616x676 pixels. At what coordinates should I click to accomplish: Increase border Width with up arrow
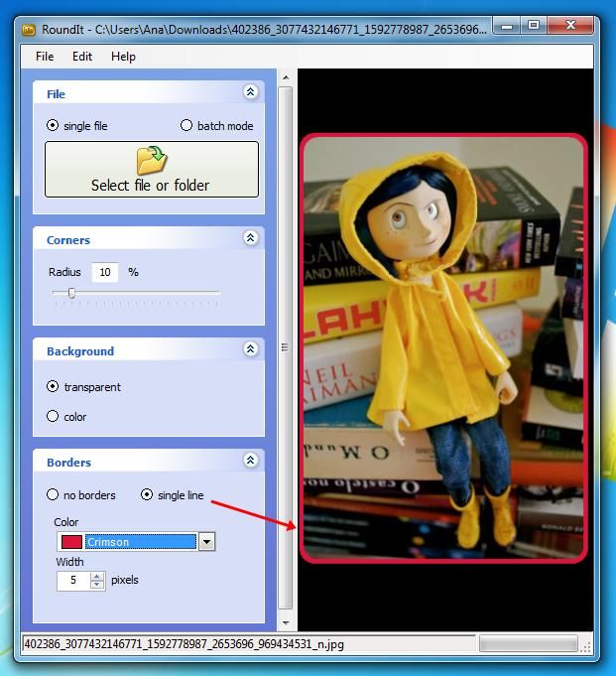pos(97,576)
